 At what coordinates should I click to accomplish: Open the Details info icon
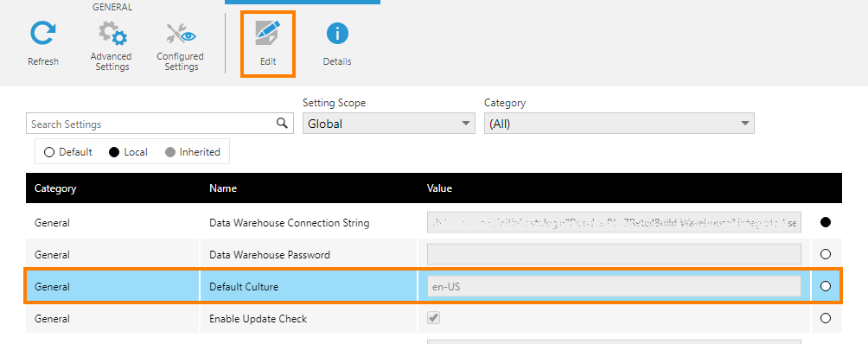pyautogui.click(x=337, y=33)
